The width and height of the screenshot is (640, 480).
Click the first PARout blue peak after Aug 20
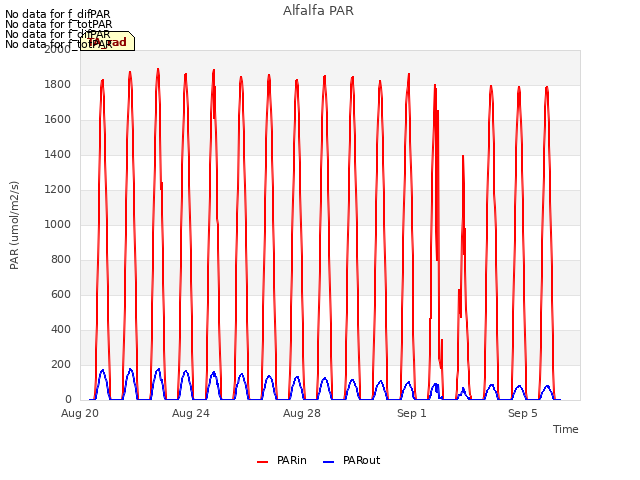coord(102,371)
